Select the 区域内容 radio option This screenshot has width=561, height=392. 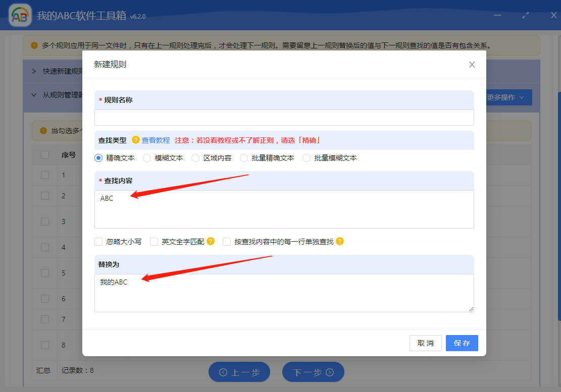pyautogui.click(x=195, y=158)
